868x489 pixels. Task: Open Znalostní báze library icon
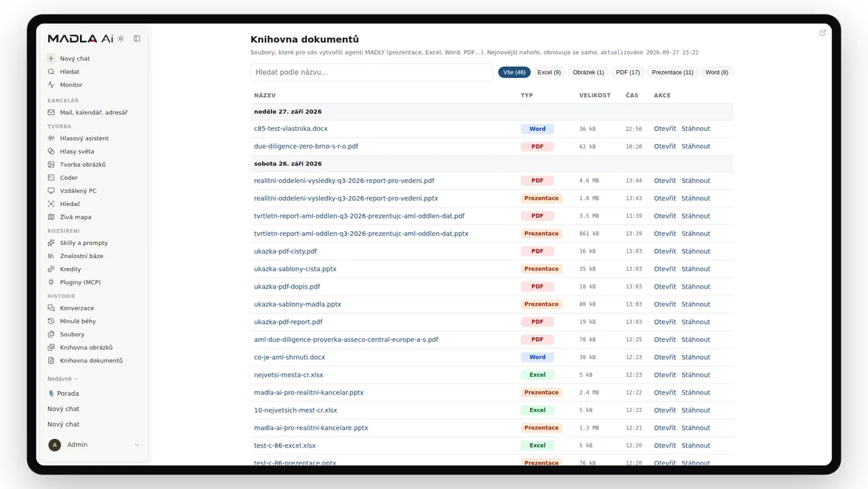(51, 256)
